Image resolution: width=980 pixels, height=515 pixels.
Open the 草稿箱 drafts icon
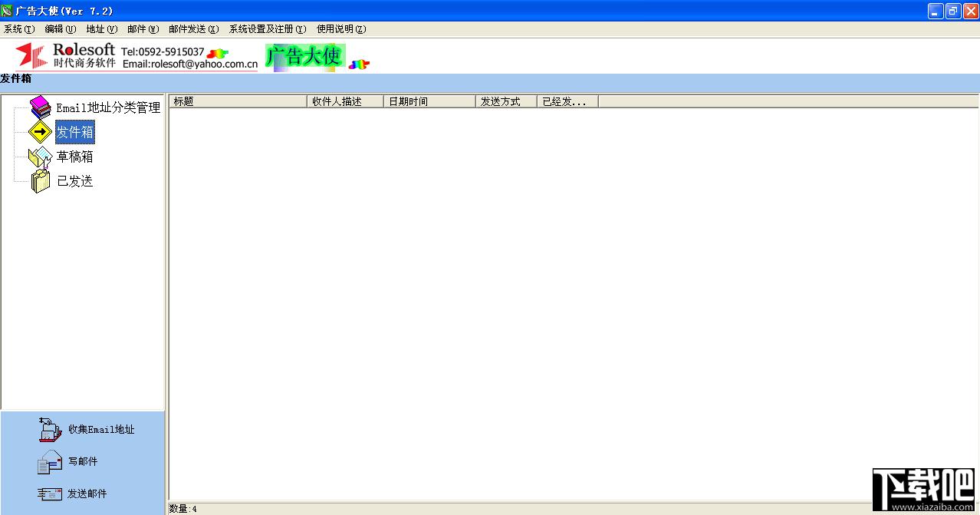[x=40, y=157]
